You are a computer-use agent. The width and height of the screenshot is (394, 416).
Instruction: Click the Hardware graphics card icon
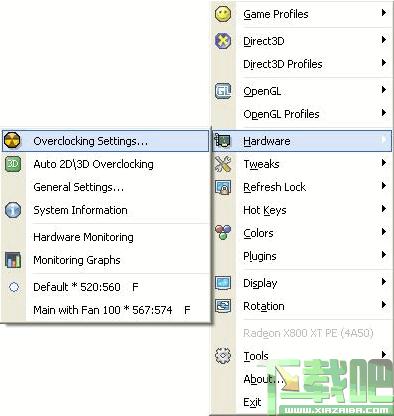point(222,141)
